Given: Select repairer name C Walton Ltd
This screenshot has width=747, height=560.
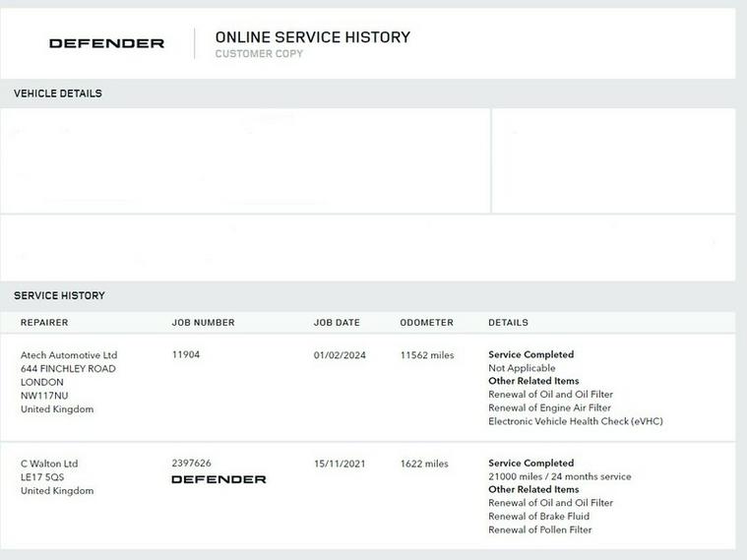Looking at the screenshot, I should (x=49, y=464).
